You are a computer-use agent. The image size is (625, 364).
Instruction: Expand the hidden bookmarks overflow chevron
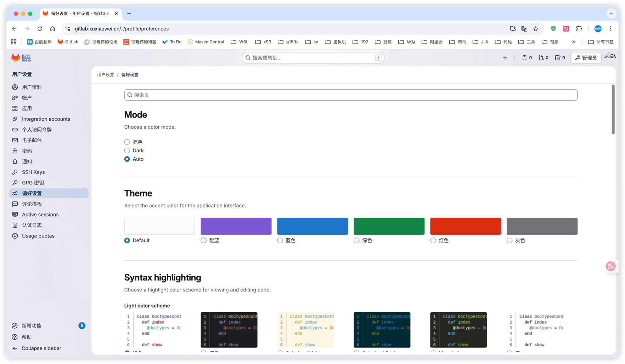click(x=574, y=42)
